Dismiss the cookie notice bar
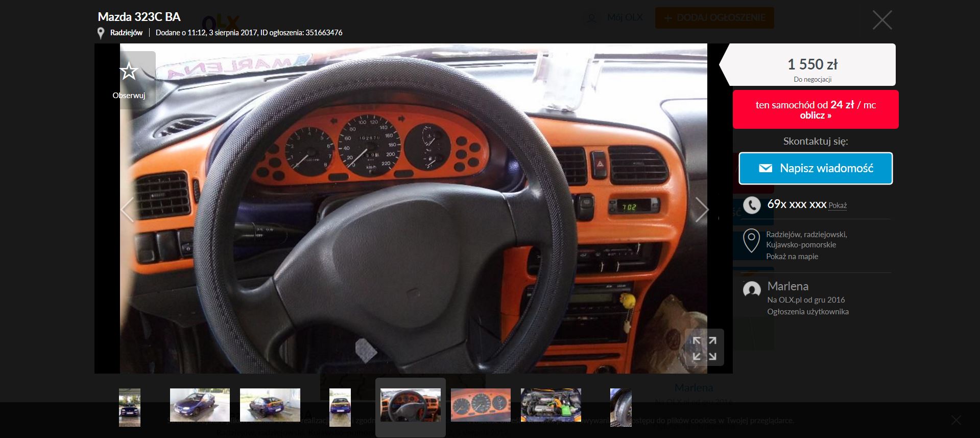 click(956, 420)
